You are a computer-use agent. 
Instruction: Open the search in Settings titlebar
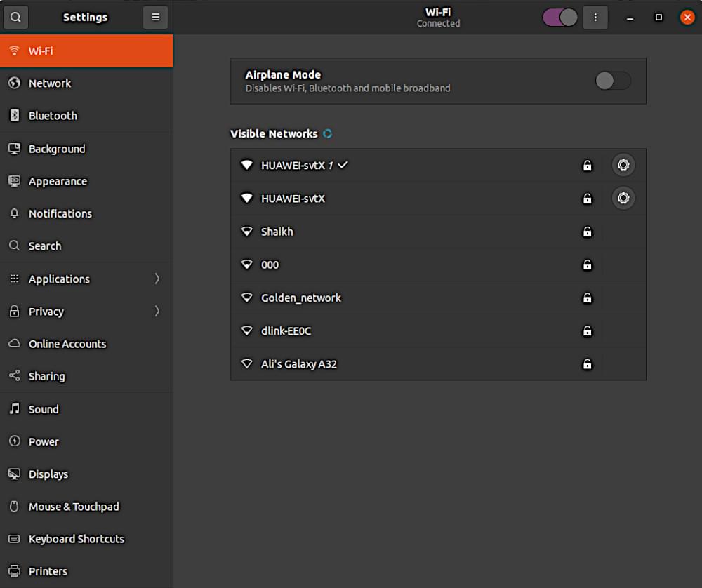(x=15, y=17)
